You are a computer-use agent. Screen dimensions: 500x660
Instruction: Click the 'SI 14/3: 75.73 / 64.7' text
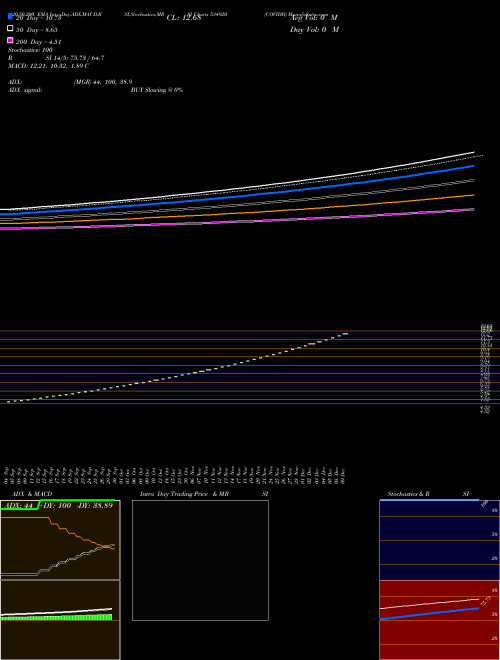75,58
